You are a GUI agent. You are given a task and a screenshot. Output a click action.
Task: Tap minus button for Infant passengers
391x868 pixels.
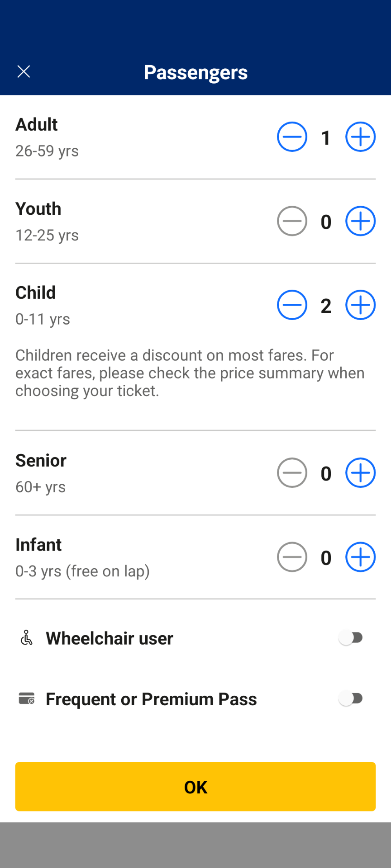tap(292, 557)
